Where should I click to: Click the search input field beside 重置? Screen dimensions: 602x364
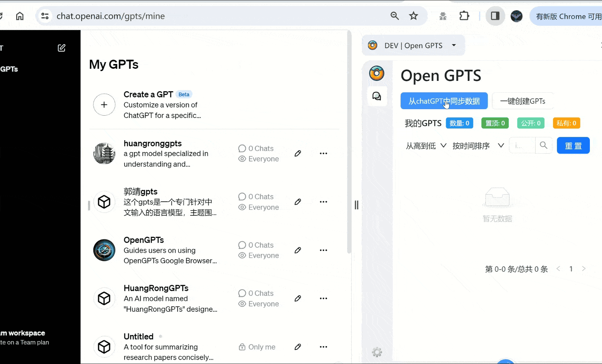click(522, 145)
